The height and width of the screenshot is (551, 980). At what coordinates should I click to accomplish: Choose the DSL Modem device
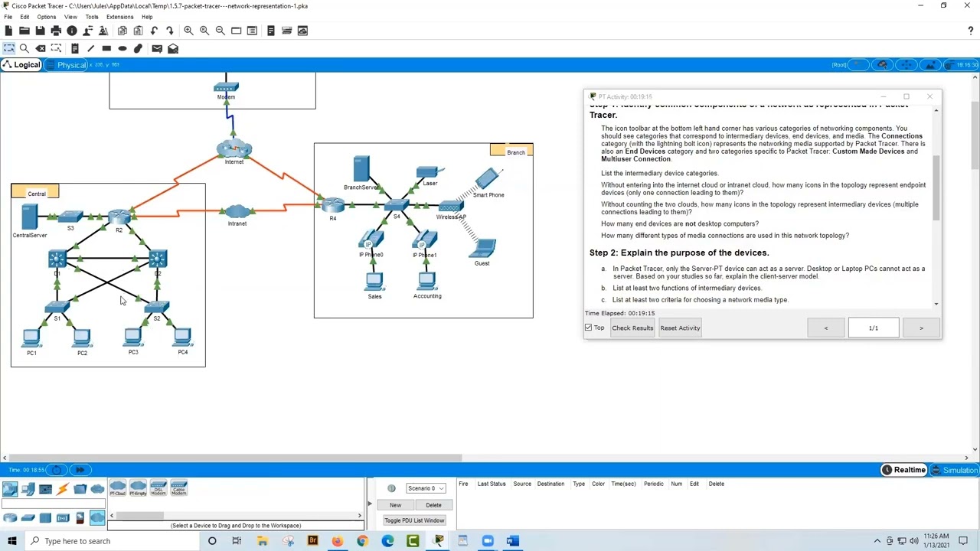point(158,488)
